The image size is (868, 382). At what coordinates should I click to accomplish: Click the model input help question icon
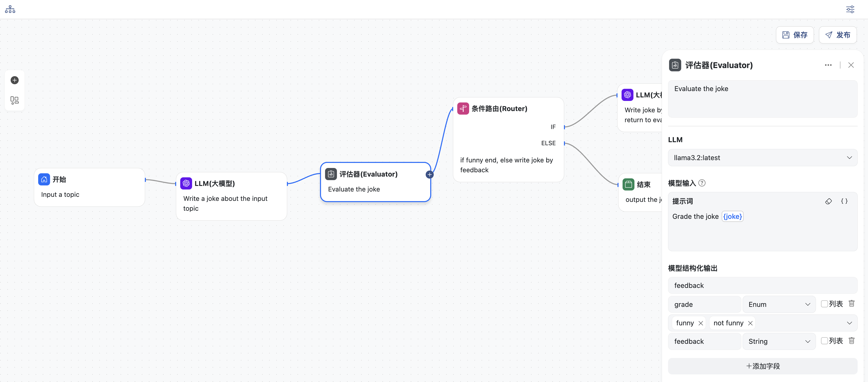[x=702, y=183]
